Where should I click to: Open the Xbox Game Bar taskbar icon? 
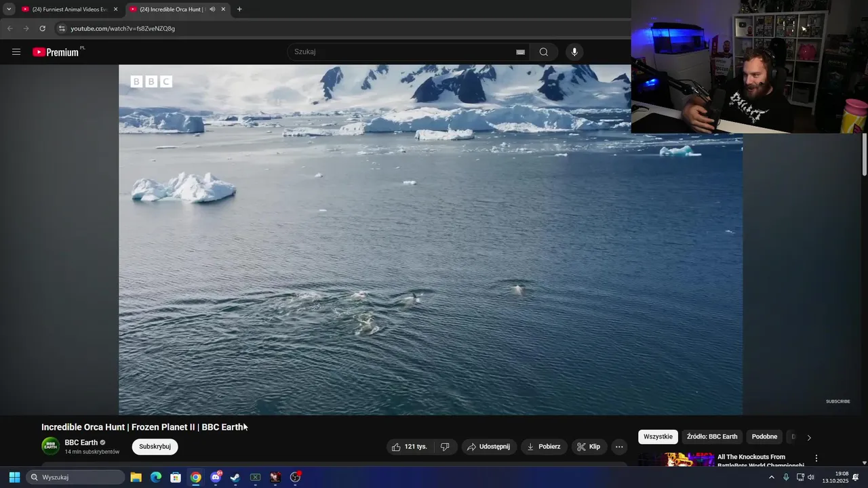pos(256,477)
